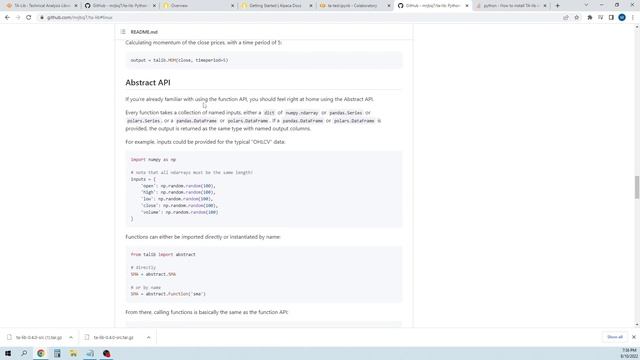Open the Windows Start menu

[x=8, y=353]
